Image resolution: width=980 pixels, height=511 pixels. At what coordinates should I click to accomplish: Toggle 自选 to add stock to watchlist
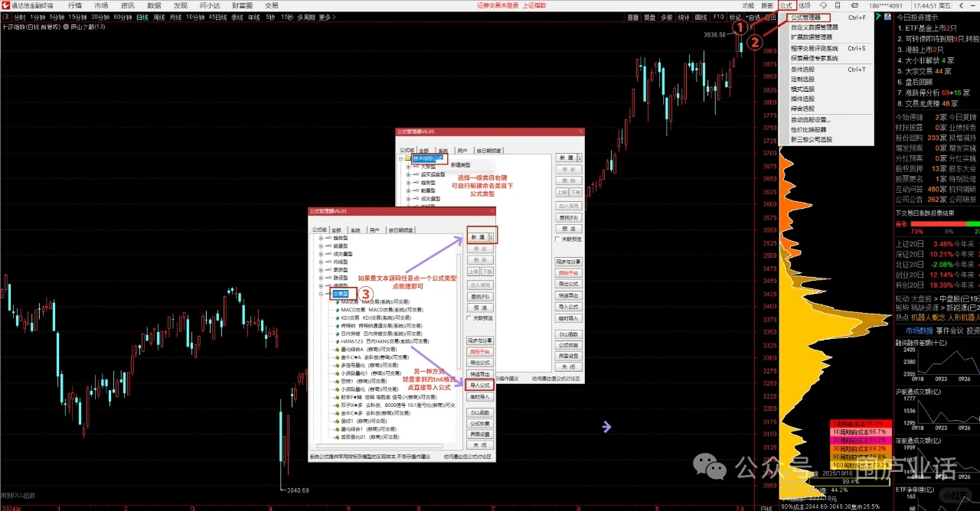tap(755, 17)
